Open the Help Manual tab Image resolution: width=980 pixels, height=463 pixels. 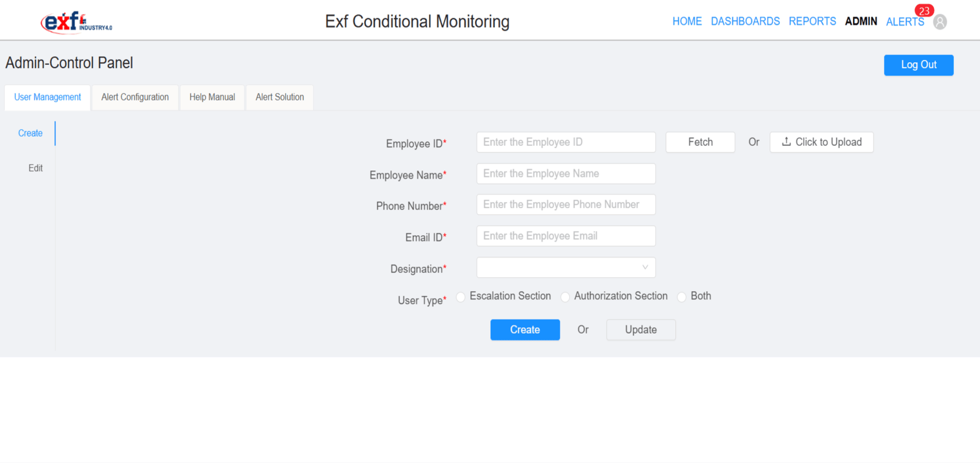pos(212,97)
